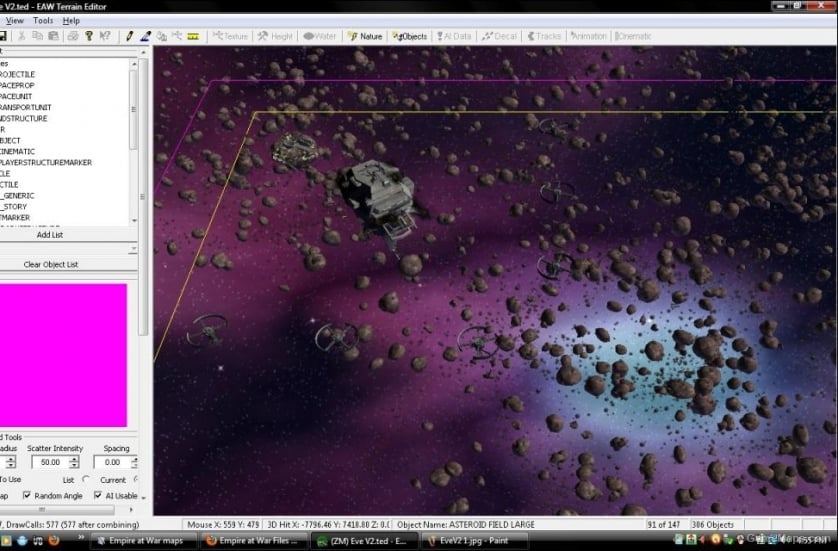Screen dimensions: 838x551
Task: Click the magenta object preview thumbnail
Action: pos(63,355)
